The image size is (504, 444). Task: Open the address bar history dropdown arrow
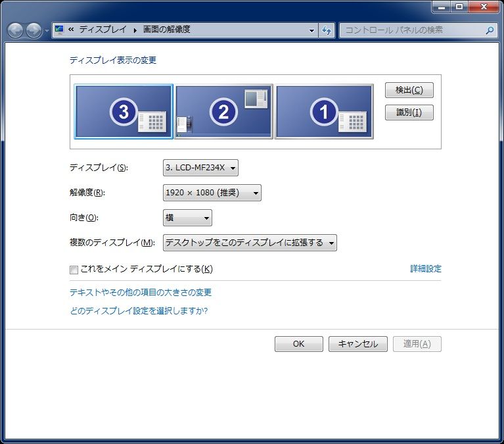(311, 30)
